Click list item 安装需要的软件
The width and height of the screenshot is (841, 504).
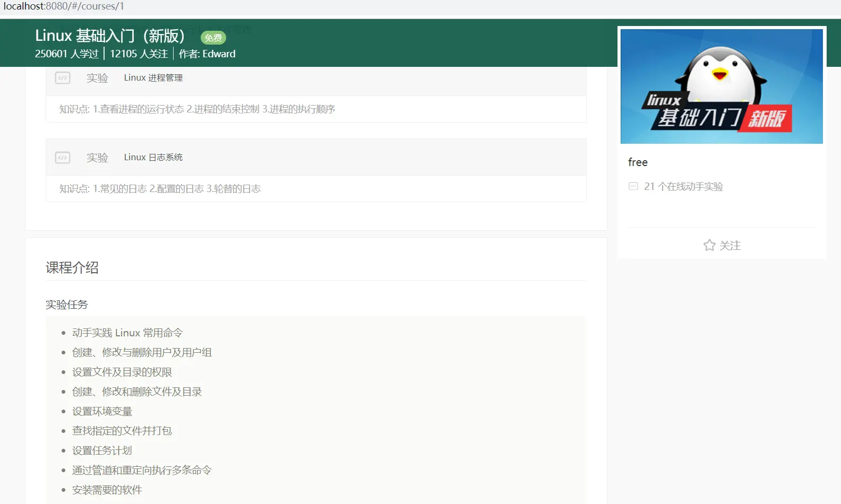tap(107, 490)
